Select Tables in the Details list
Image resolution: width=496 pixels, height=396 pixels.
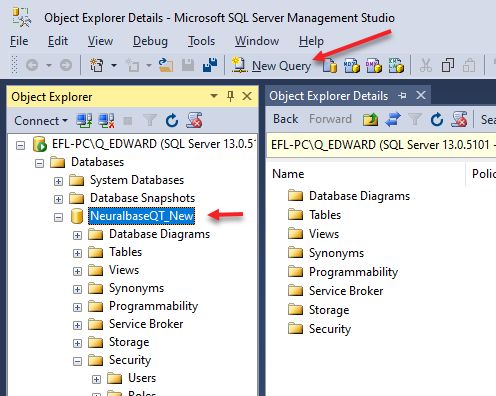tap(325, 215)
